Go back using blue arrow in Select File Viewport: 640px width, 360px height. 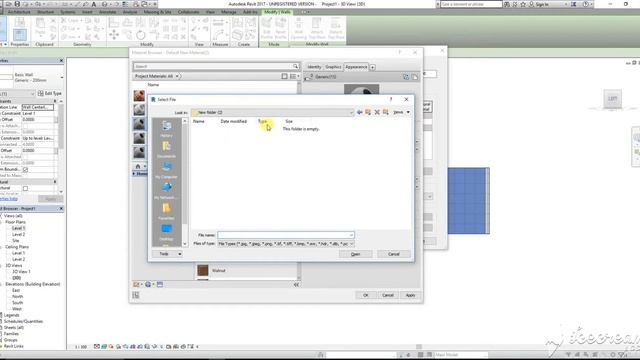[360, 112]
